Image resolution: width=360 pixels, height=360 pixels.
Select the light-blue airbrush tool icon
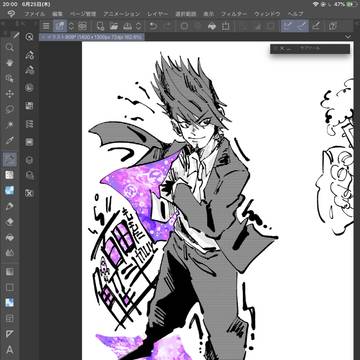coord(10,190)
